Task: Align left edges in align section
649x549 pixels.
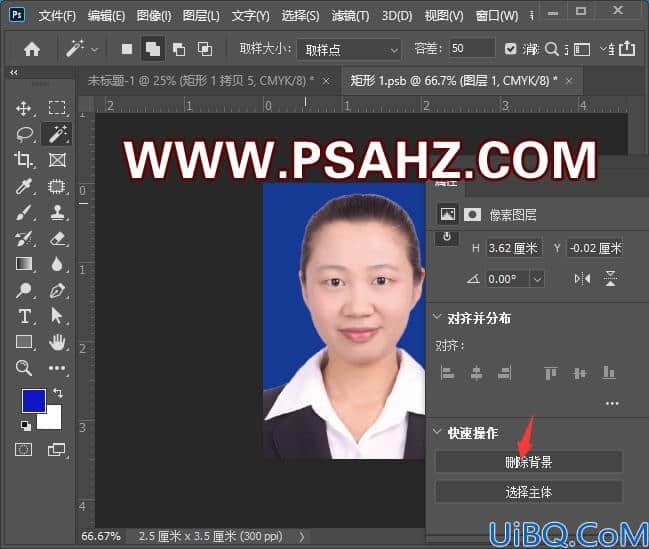Action: click(x=447, y=373)
